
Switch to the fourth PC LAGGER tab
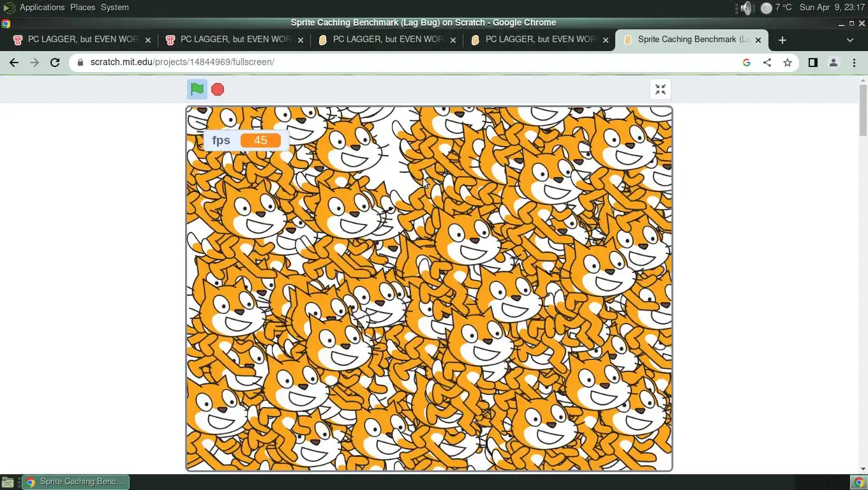540,40
